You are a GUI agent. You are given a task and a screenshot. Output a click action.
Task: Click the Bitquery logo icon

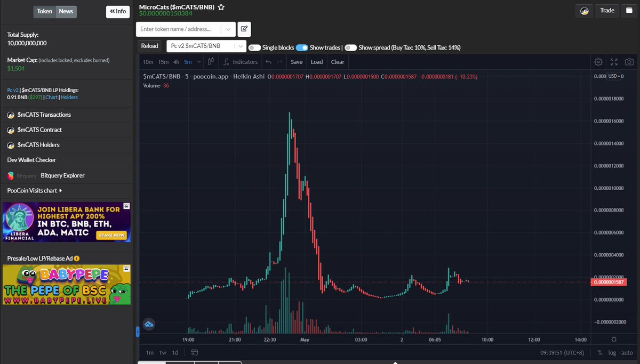point(11,175)
